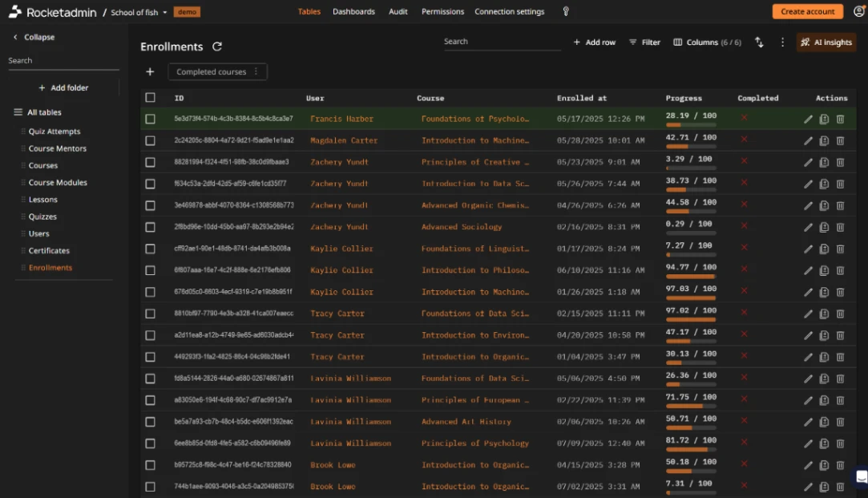The width and height of the screenshot is (868, 498).
Task: Open the Completed courses filter options menu
Action: coord(256,71)
